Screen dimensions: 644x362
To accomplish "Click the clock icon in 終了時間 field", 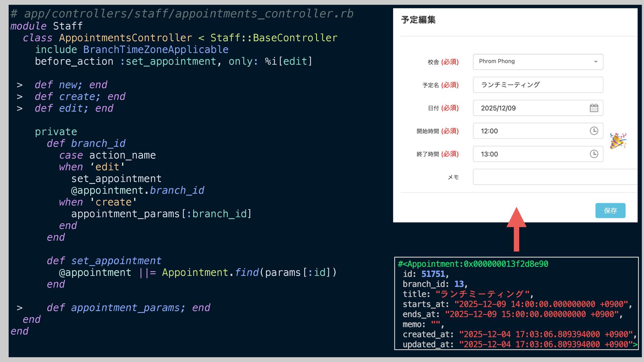I will (594, 154).
